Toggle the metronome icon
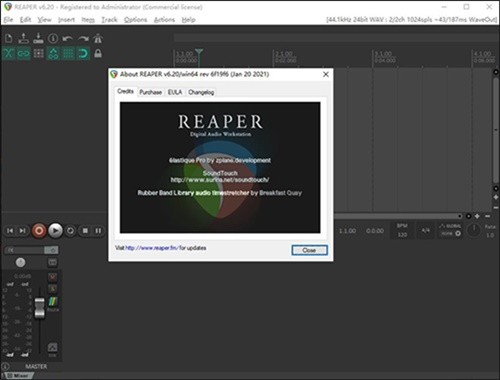Image resolution: width=500 pixels, height=380 pixels. coord(98,38)
